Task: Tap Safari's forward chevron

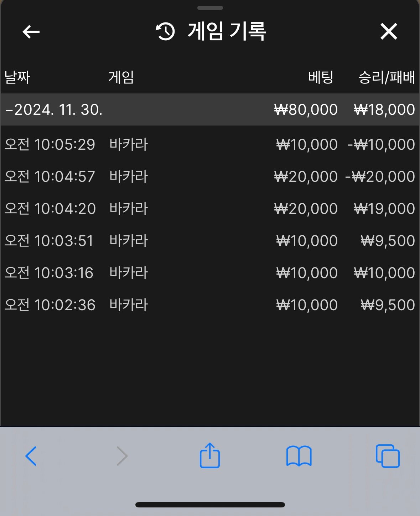Action: [122, 456]
